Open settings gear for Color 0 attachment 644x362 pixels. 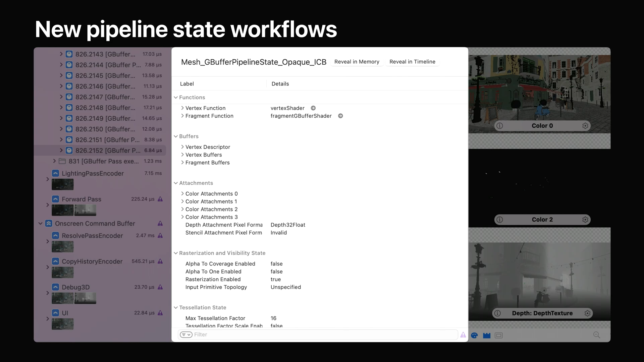point(585,126)
